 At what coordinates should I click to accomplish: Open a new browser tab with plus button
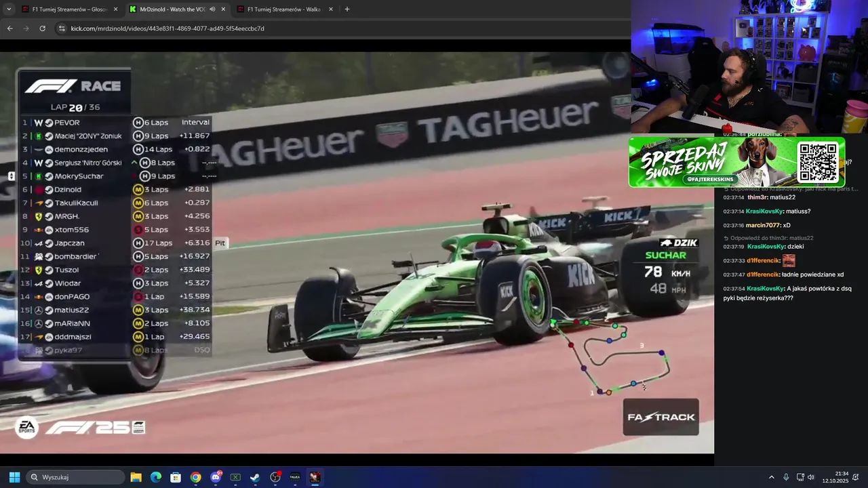[x=347, y=9]
